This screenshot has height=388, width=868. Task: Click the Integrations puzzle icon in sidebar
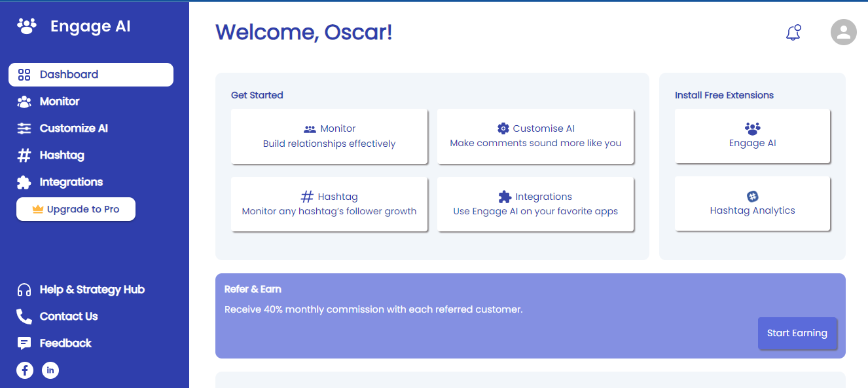[x=24, y=182]
